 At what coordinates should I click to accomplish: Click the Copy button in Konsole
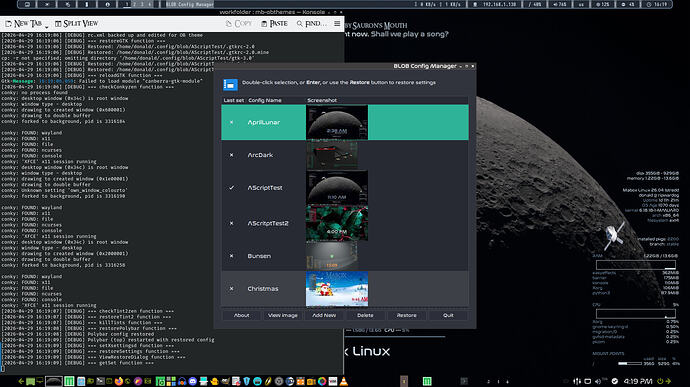(x=239, y=23)
